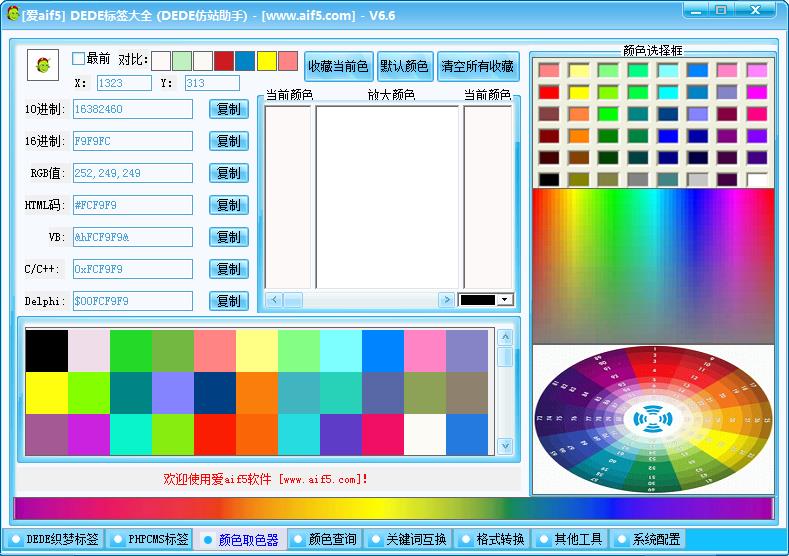Open the 关键词互换 tab
Screen dimensions: 789x556
tap(408, 539)
